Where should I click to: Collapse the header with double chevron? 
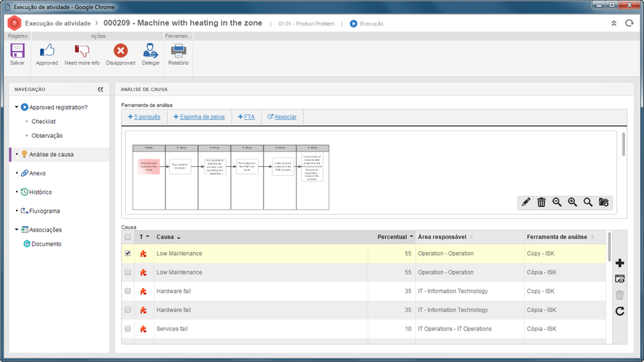tap(614, 24)
